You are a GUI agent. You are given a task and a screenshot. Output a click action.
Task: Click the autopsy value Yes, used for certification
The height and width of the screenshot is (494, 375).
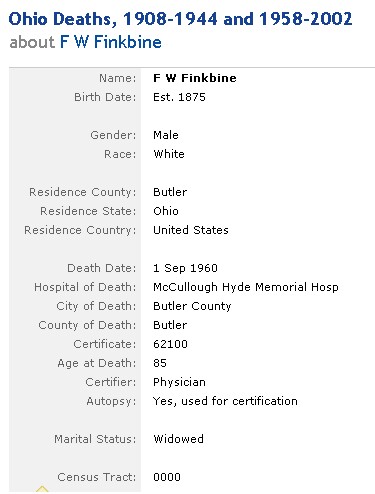225,401
